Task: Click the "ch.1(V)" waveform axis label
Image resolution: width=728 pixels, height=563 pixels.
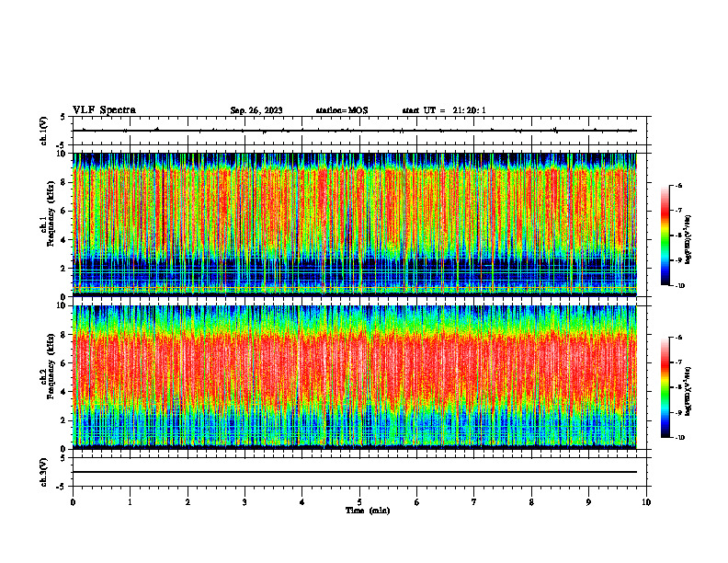Action: click(43, 131)
